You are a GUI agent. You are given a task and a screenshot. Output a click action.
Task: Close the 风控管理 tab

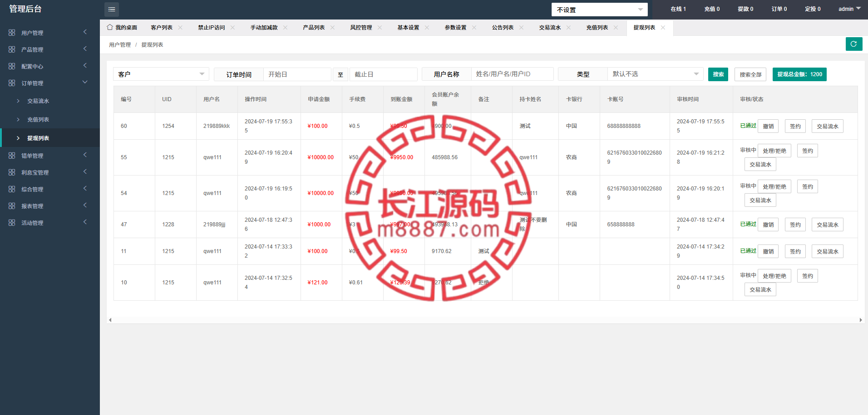tap(380, 28)
